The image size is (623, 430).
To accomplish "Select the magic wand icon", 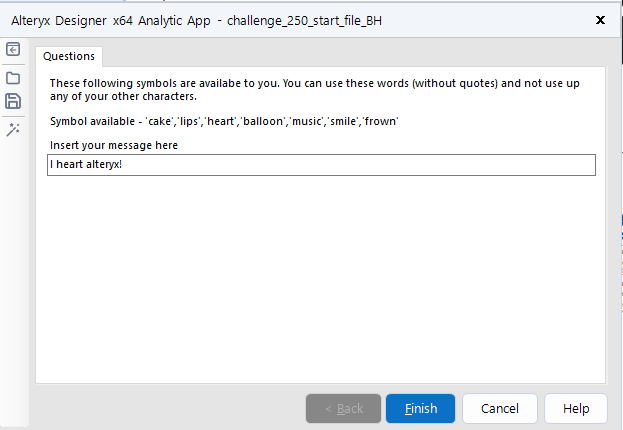I will click(13, 130).
